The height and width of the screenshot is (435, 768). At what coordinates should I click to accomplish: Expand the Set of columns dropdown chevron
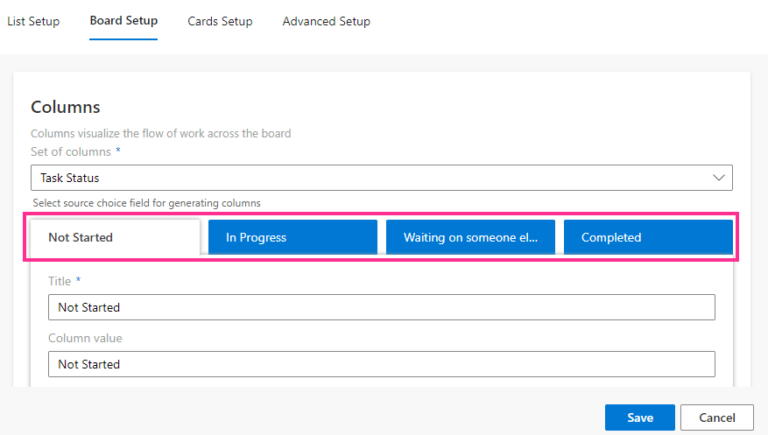pyautogui.click(x=718, y=178)
